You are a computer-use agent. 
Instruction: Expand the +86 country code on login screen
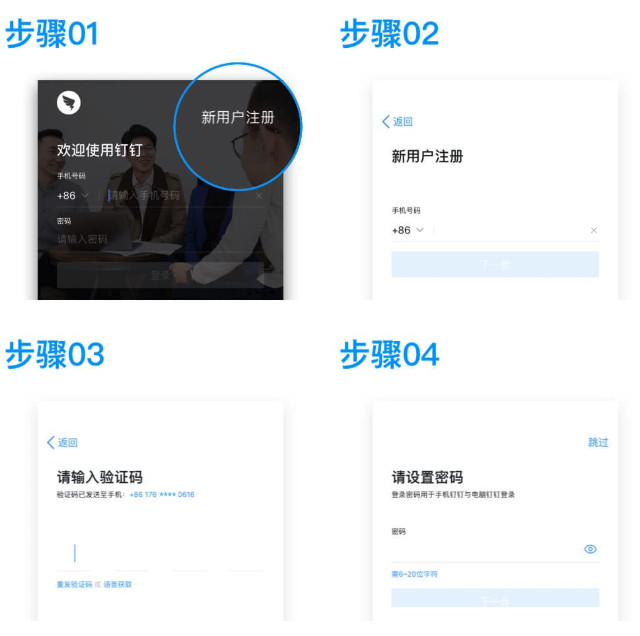coord(73,196)
